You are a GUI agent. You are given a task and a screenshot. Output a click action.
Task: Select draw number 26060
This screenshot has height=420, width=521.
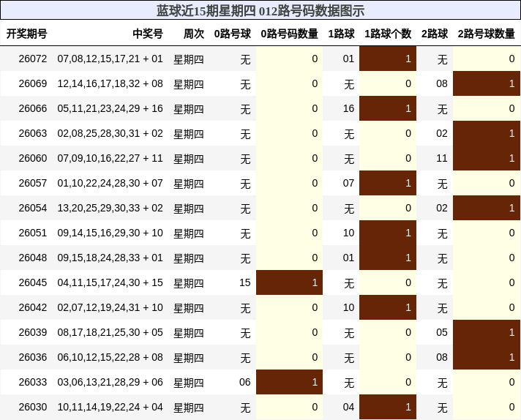(33, 158)
